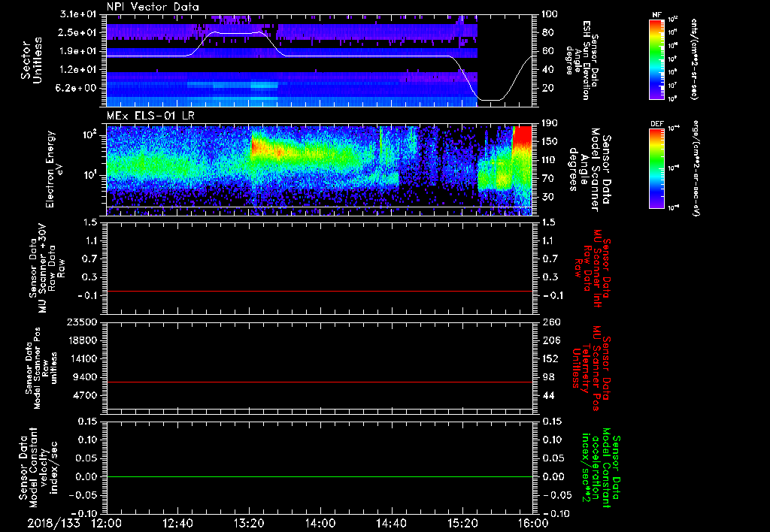Click the 13:20 time axis label
Image resolution: width=770 pixels, height=532 pixels.
(249, 523)
